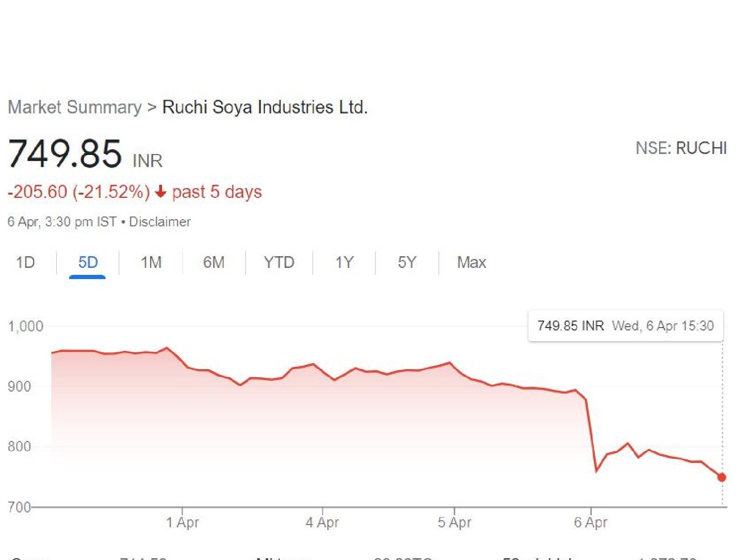The image size is (747, 560).
Task: Open the 1M chart view
Action: pyautogui.click(x=151, y=263)
